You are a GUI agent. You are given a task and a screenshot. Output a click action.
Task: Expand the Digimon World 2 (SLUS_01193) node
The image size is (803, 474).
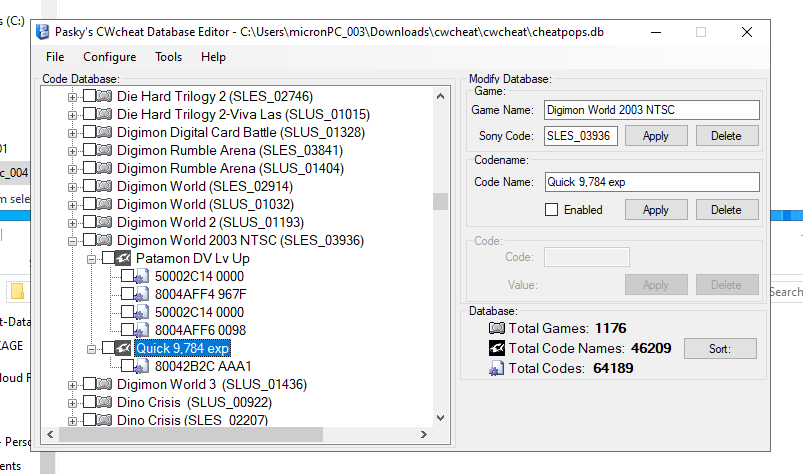pos(72,223)
